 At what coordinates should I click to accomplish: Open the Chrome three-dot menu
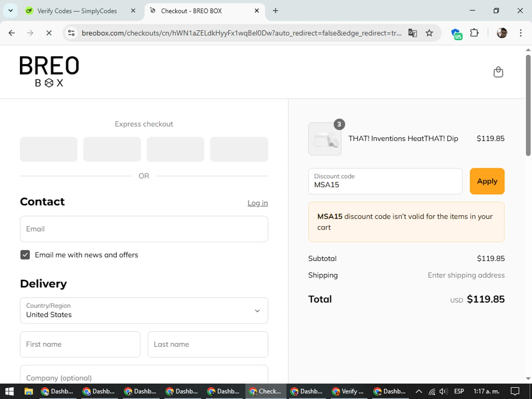point(521,33)
